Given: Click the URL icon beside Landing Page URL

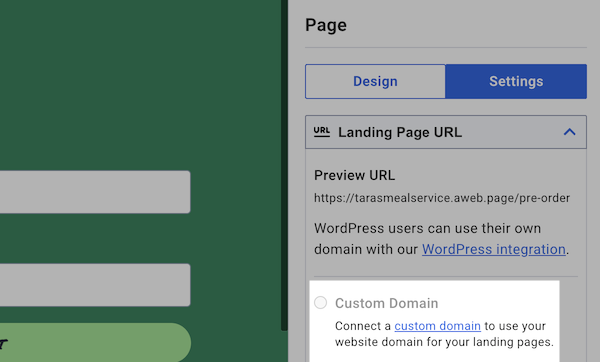Looking at the screenshot, I should coord(321,132).
